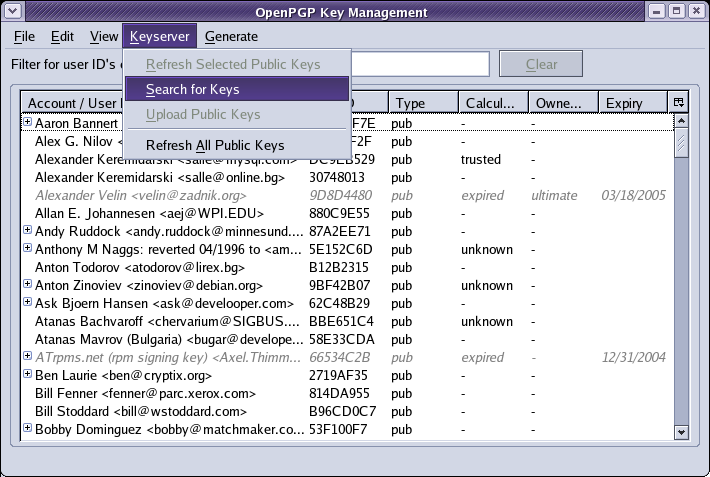The width and height of the screenshot is (710, 477).
Task: Click key ID 880C9E55
Action: [x=339, y=213]
